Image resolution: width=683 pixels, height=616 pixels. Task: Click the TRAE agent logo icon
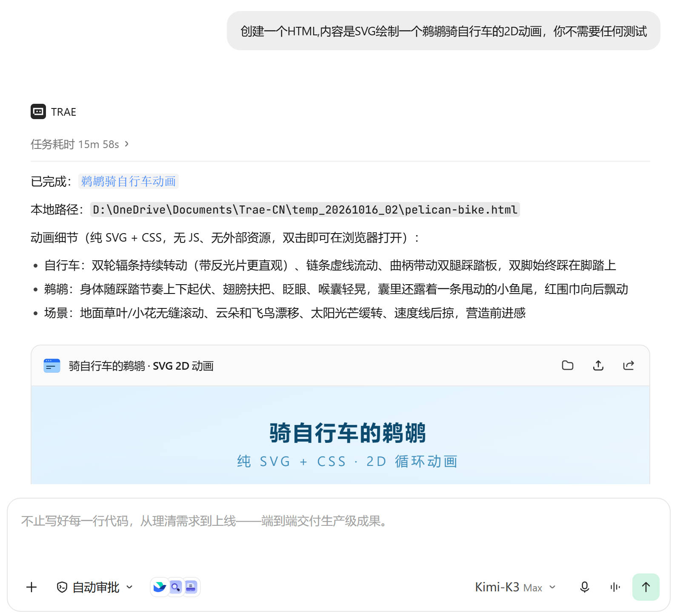tap(38, 111)
